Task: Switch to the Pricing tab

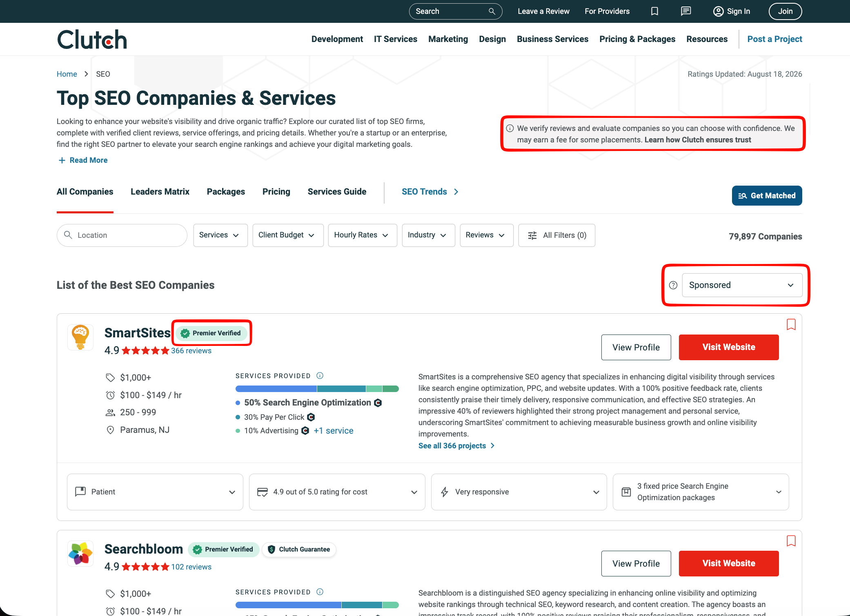Action: click(x=276, y=192)
